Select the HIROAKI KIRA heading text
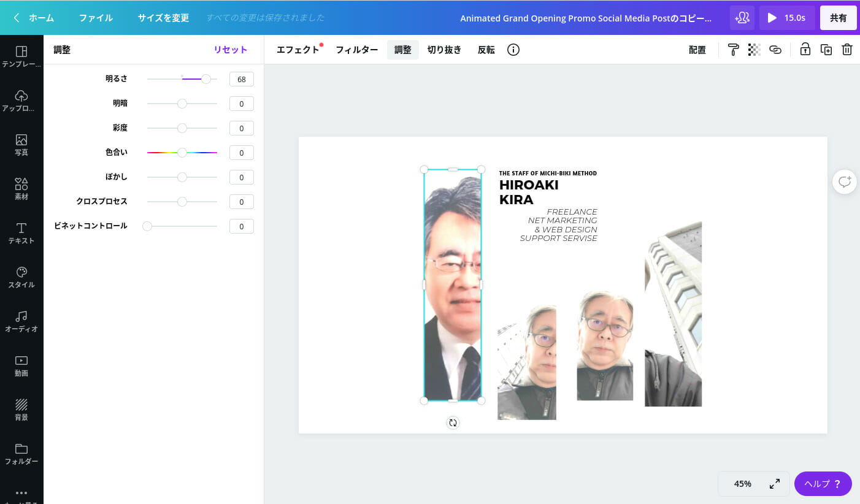 [x=529, y=192]
